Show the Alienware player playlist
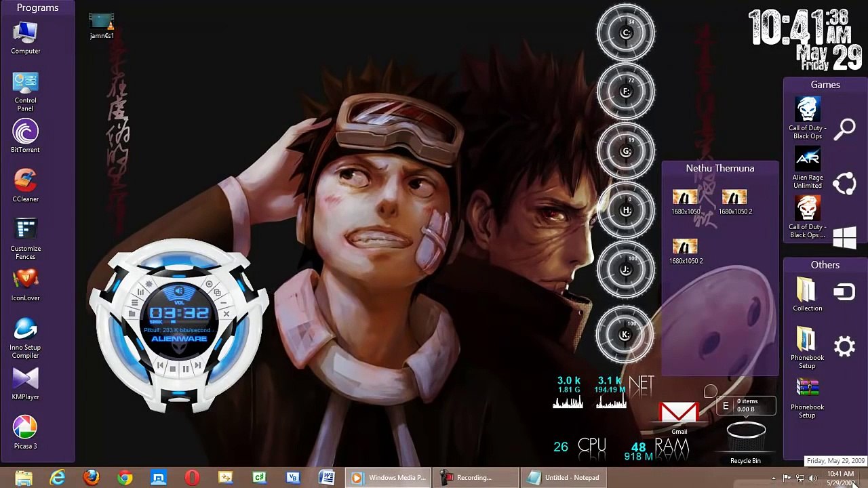This screenshot has width=868, height=488. [134, 303]
